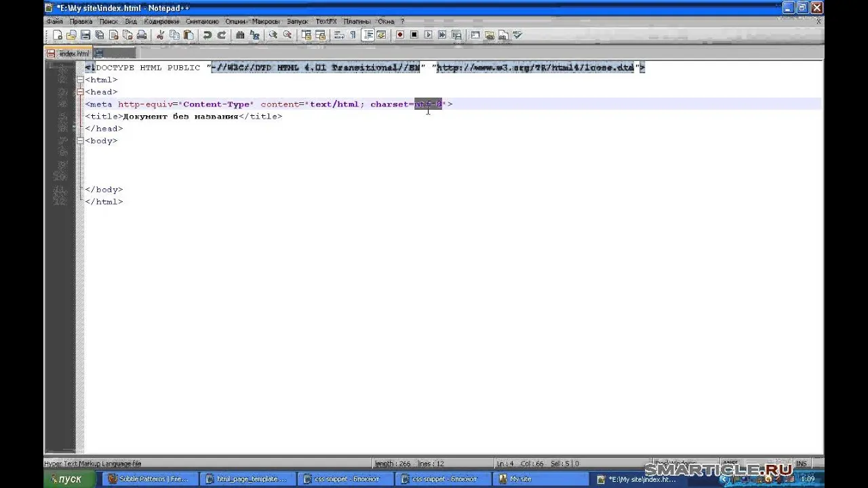Open the Правка menu

pos(81,22)
